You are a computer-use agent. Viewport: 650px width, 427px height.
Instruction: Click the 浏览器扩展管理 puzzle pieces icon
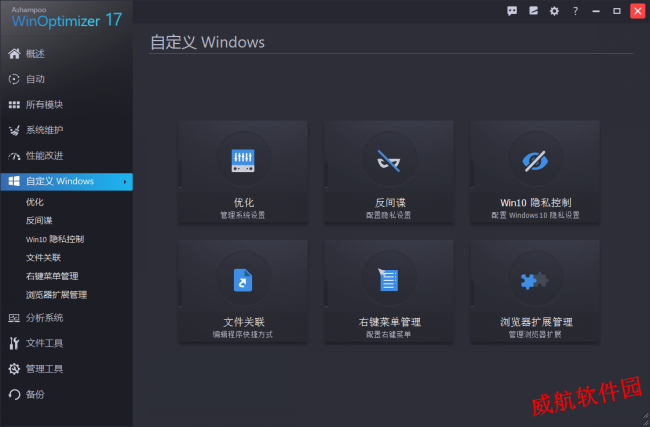point(534,281)
